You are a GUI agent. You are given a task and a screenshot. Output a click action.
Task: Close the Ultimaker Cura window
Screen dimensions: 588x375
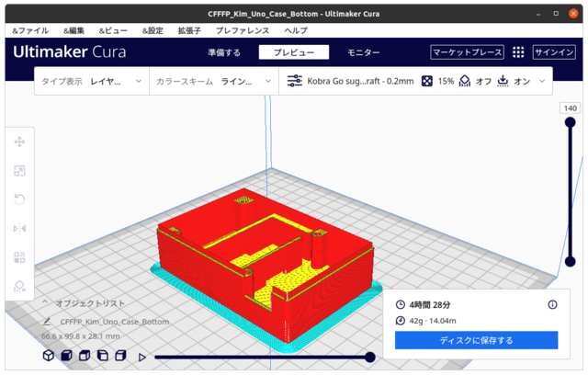[573, 14]
